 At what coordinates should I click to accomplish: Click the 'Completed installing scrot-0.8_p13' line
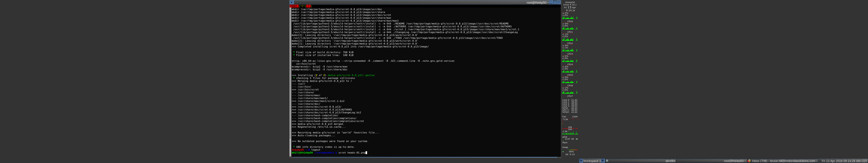point(360,47)
